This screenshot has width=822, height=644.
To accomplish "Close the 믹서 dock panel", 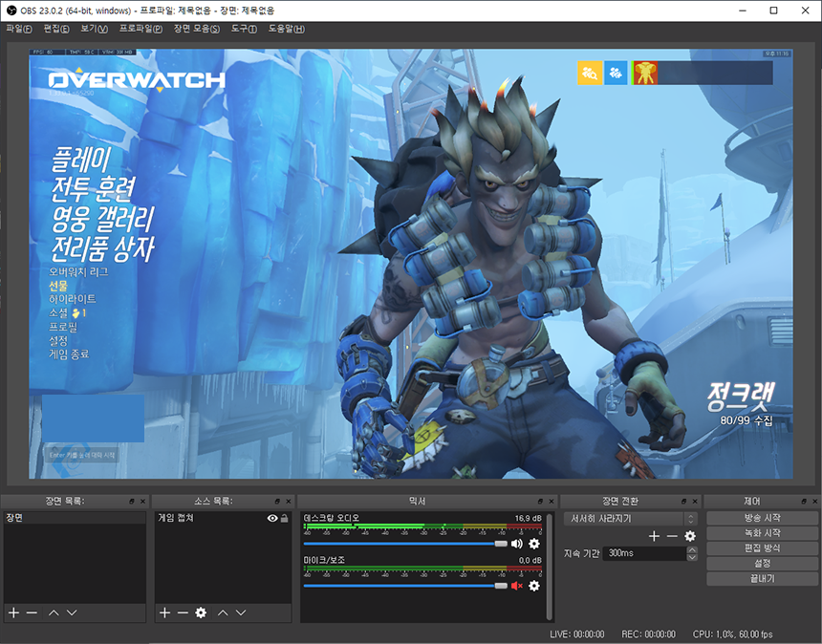I will 552,502.
